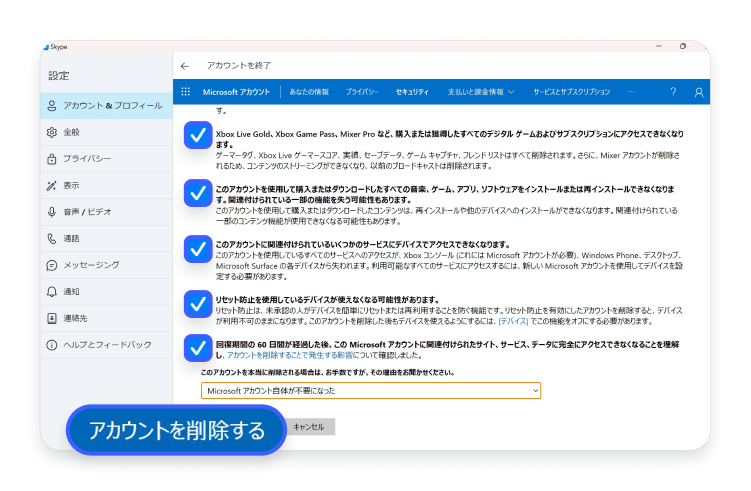Open the アカウントを削除することで発生する影響 link
This screenshot has width=751, height=491.
coord(290,355)
